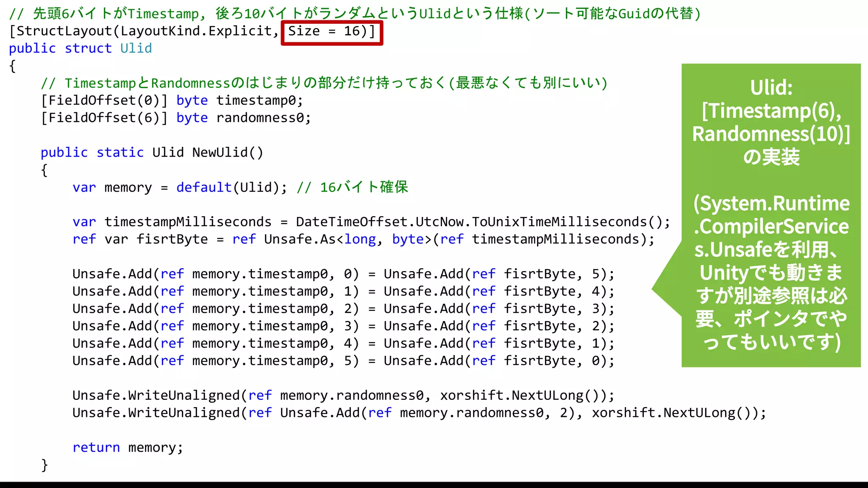Click the comment about Timestamp and Randomness start

click(x=324, y=83)
